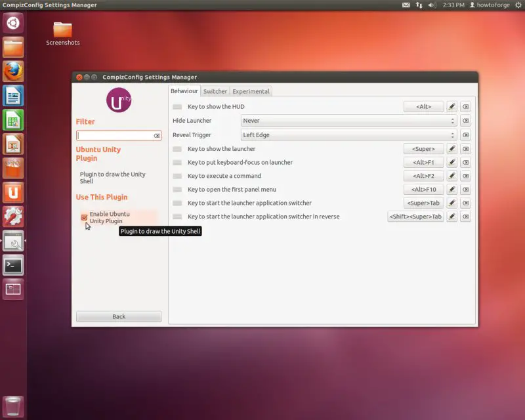
Task: Open Workspace Switcher from launcher
Action: click(x=13, y=289)
